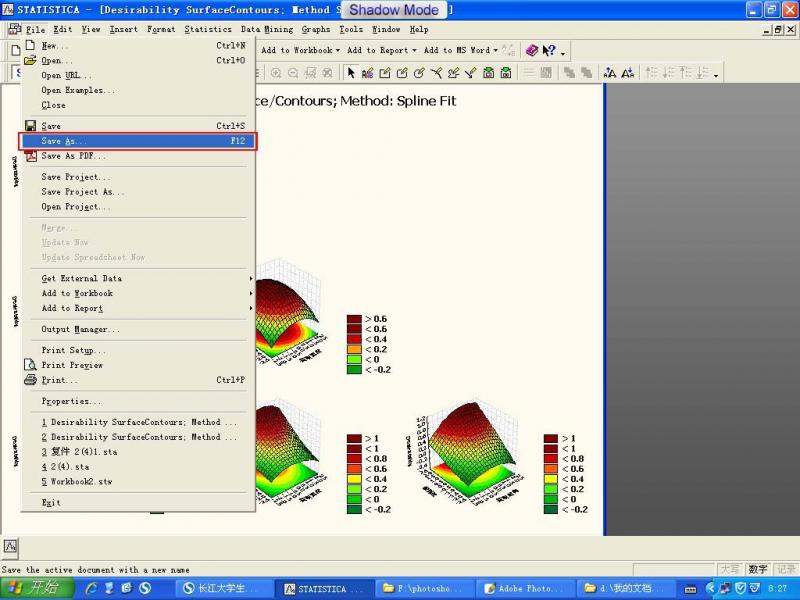Click the '> 0.6' dark red legend swatch
The image size is (800, 600).
point(354,319)
